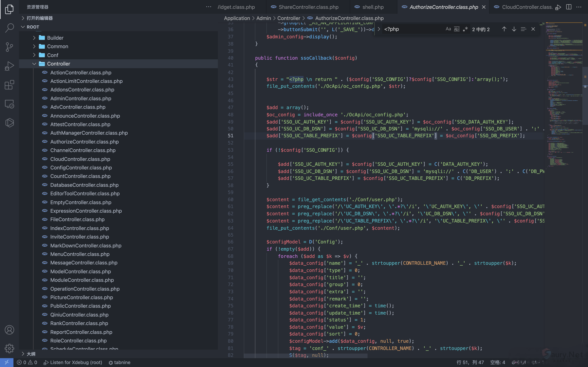Go to previous find match
The image size is (588, 367).
pyautogui.click(x=504, y=29)
